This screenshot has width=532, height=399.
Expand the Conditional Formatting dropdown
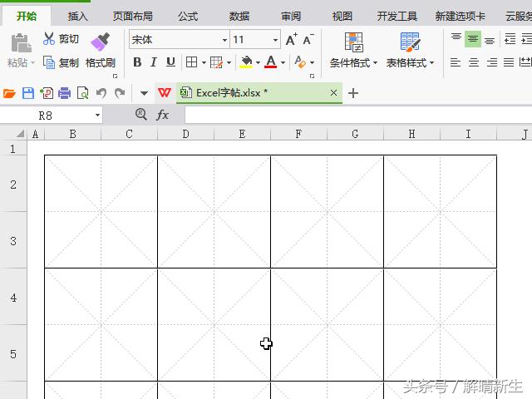[x=375, y=63]
